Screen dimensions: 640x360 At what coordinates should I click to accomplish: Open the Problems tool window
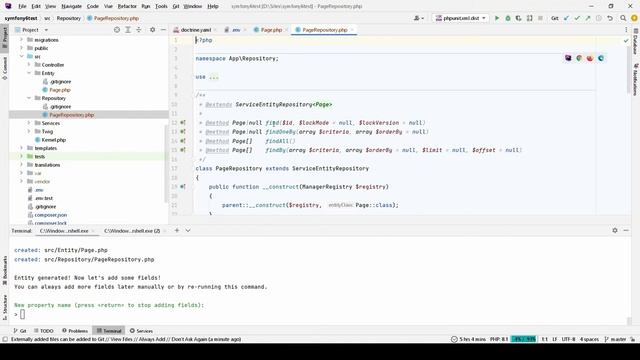[75, 331]
